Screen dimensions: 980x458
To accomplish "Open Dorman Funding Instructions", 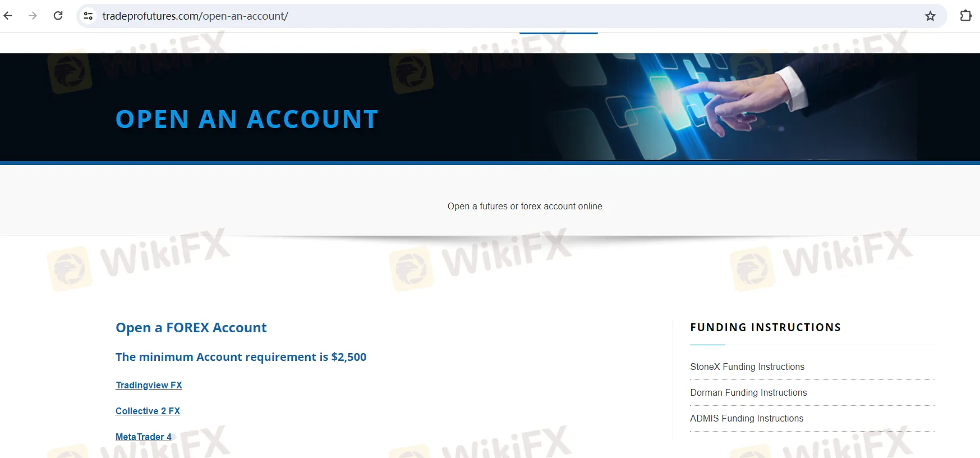I will 748,392.
